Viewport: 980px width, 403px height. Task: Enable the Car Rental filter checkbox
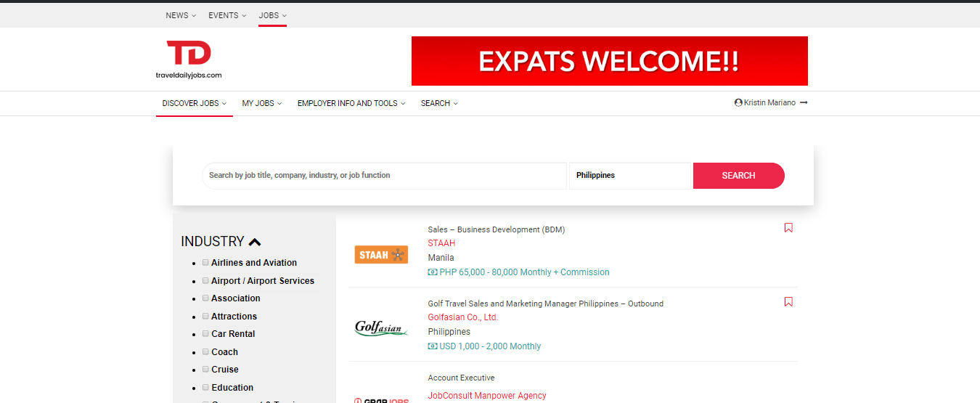205,334
